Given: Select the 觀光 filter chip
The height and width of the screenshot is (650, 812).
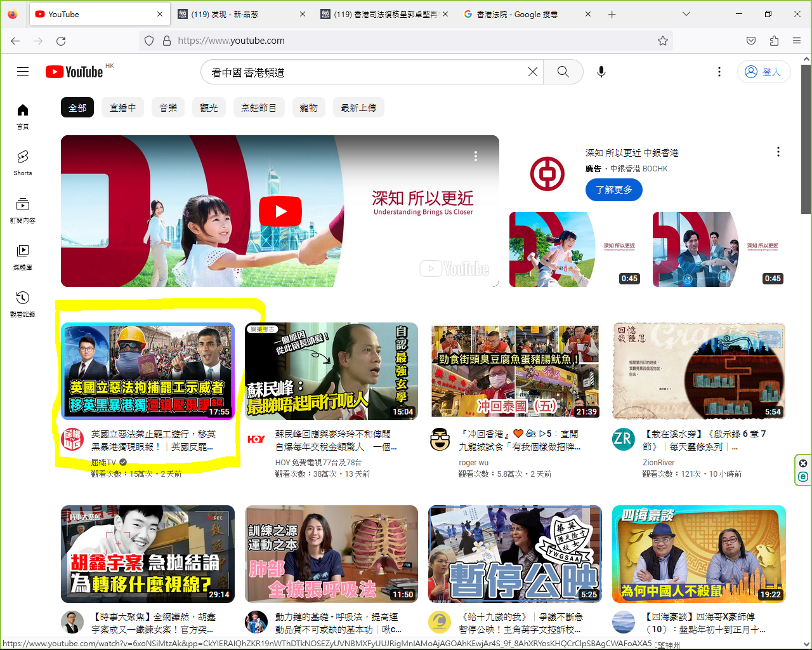Looking at the screenshot, I should point(209,108).
